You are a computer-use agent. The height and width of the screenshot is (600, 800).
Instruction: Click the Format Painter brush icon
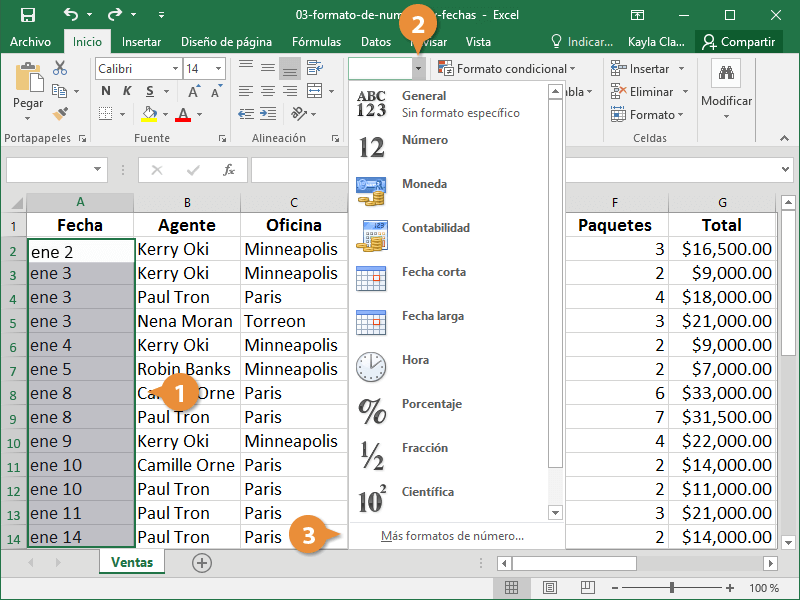click(x=60, y=113)
